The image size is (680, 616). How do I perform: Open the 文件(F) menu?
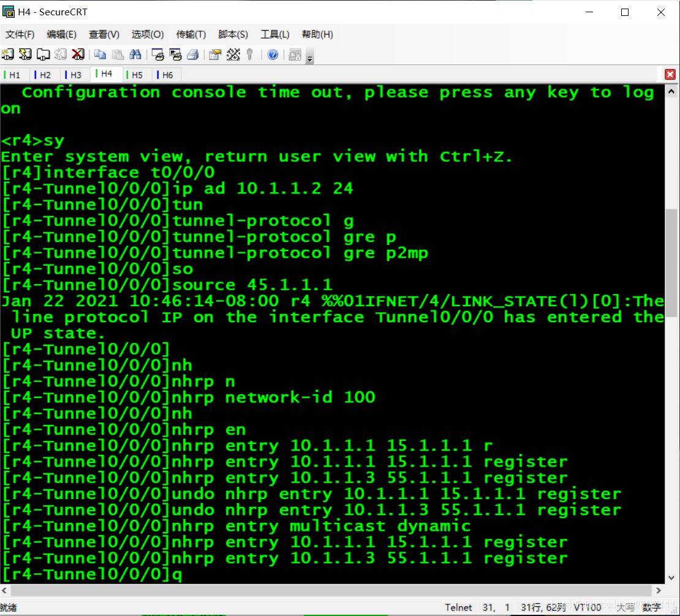click(20, 34)
